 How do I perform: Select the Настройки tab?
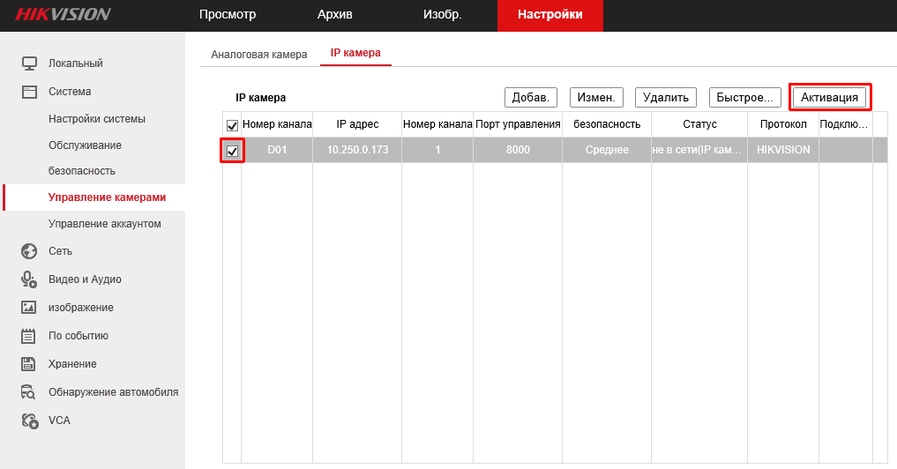(550, 15)
